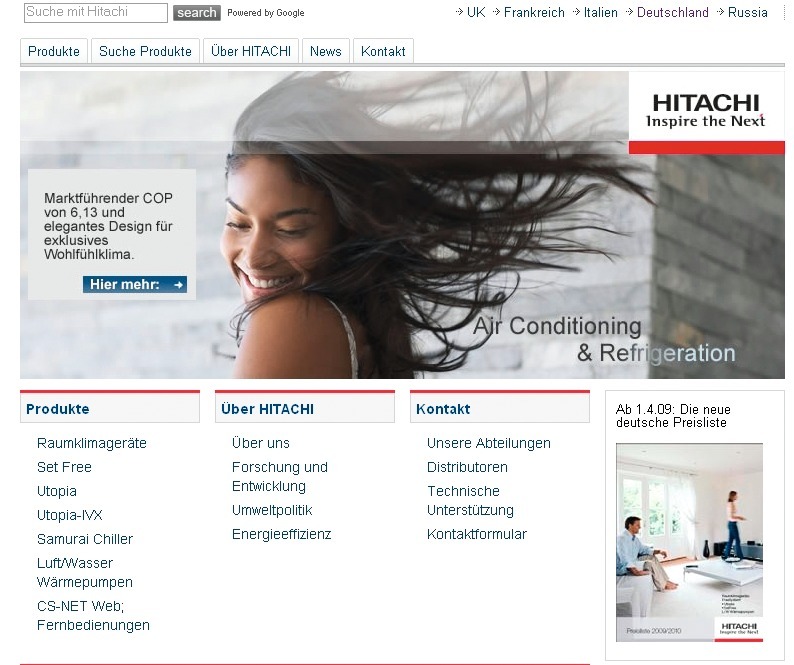Open the Kontaktformular link
Viewport: 794px width, 665px height.
pyautogui.click(x=477, y=534)
